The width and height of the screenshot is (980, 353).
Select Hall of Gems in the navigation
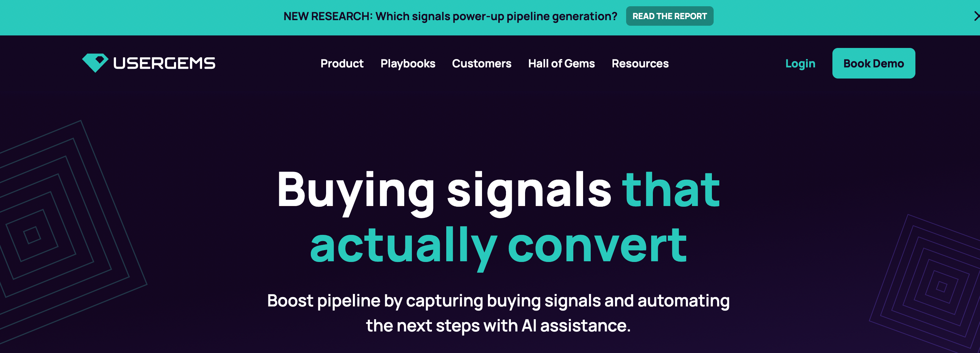coord(562,63)
